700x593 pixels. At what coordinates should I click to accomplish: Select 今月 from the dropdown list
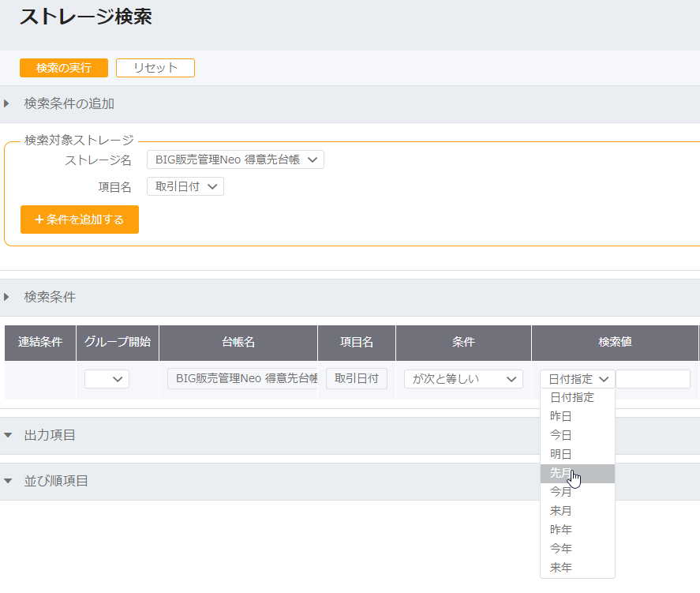[561, 492]
